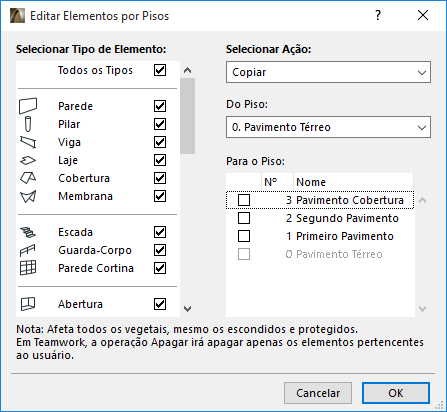Click the Parede wall icon
Image resolution: width=447 pixels, height=412 pixels.
(x=28, y=106)
